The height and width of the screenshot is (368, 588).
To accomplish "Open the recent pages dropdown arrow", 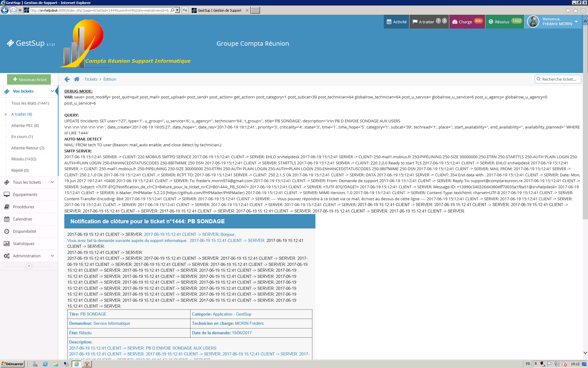I will tap(20, 10).
